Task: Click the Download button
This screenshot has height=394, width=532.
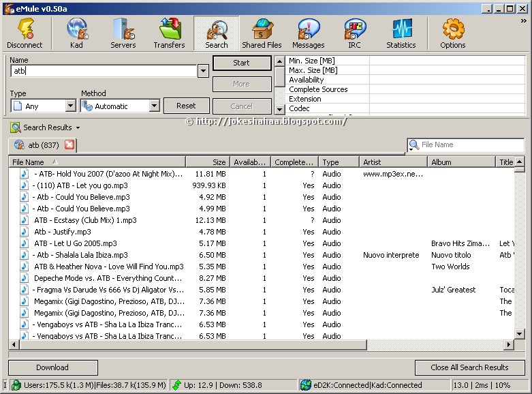Action: (53, 367)
